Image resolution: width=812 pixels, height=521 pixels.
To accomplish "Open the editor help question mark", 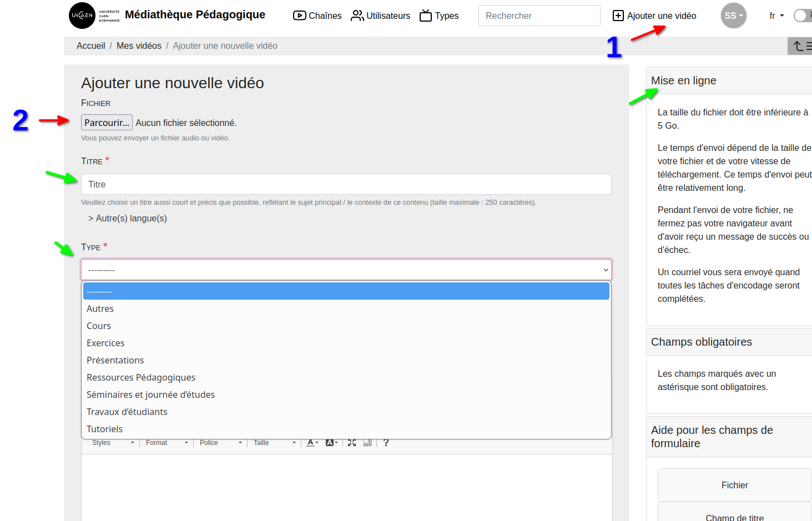I will 386,443.
